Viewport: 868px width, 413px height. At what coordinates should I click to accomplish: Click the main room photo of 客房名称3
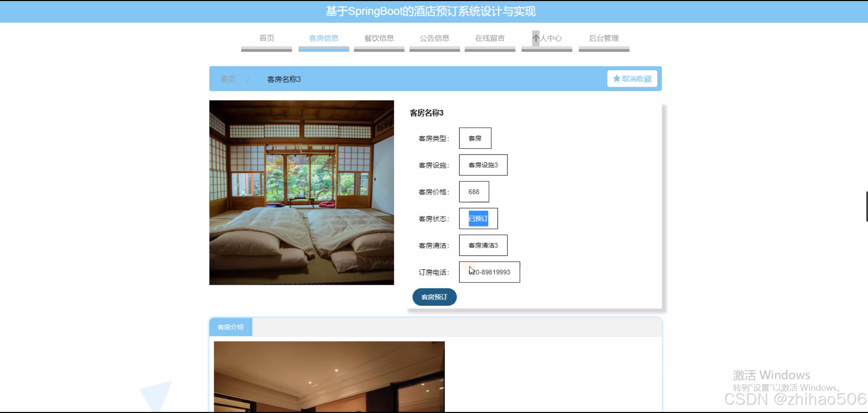301,192
